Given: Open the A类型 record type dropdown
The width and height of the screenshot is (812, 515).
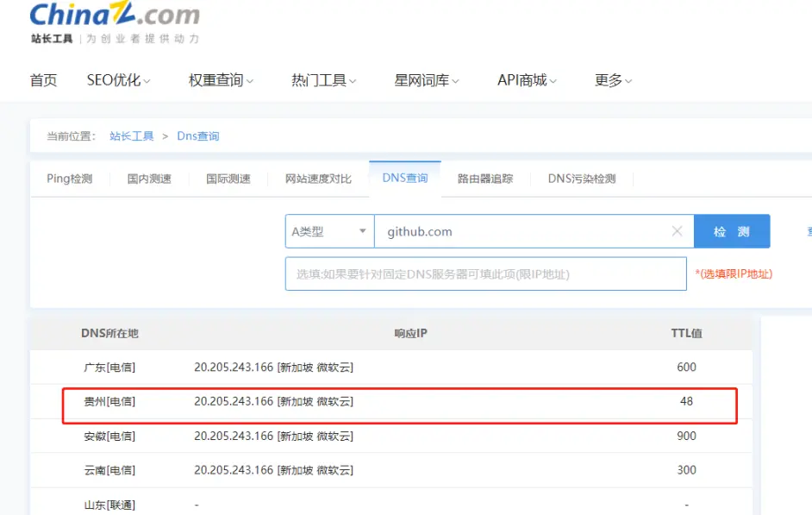Looking at the screenshot, I should pos(329,231).
